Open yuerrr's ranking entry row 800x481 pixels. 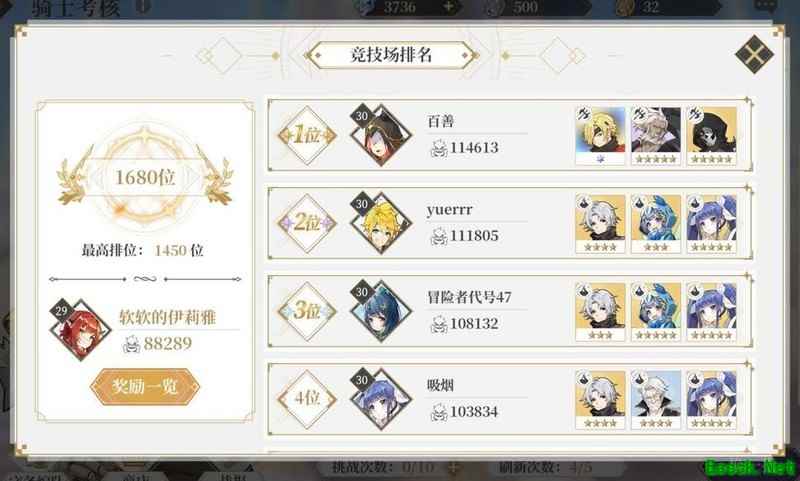click(x=510, y=223)
